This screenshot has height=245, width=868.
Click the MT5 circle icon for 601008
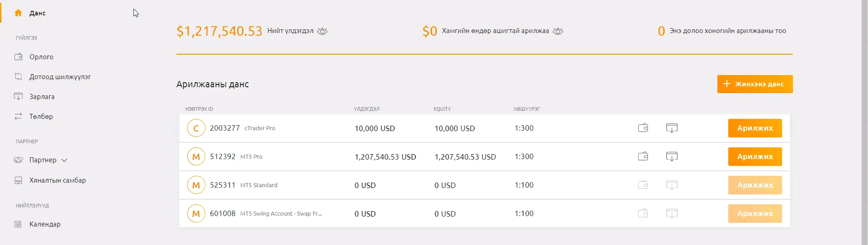tap(196, 214)
